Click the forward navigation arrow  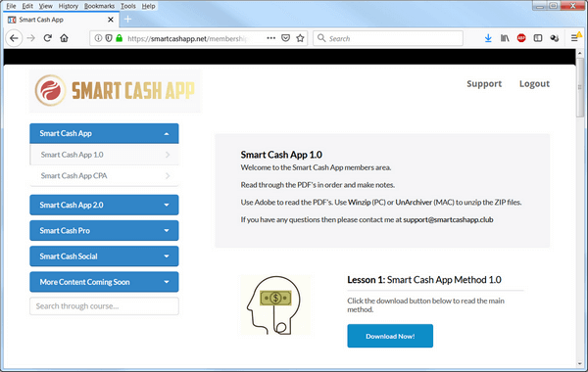(x=31, y=38)
